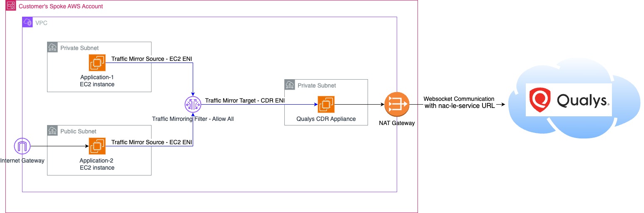Select the "Public Subnet" label
The image size is (644, 213).
click(x=78, y=131)
